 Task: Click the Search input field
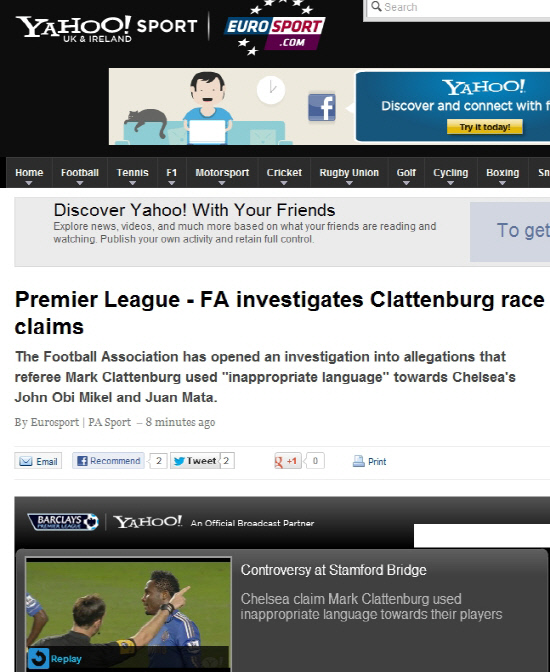point(459,8)
